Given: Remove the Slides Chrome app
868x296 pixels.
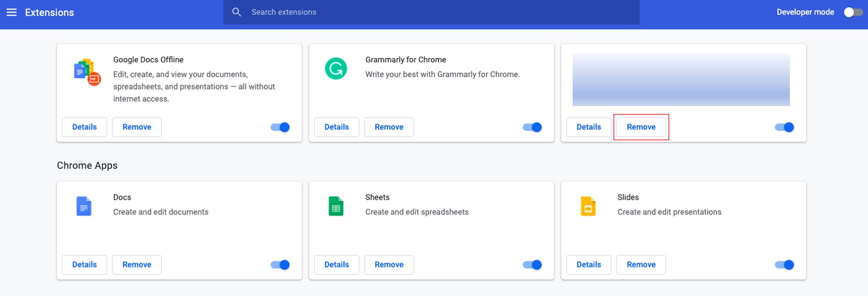Looking at the screenshot, I should coord(641,265).
